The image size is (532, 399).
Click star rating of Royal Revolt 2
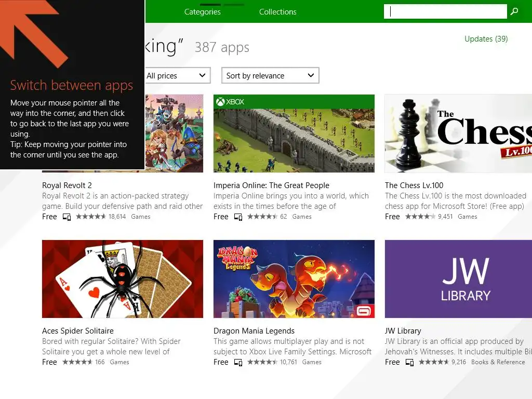pos(91,217)
